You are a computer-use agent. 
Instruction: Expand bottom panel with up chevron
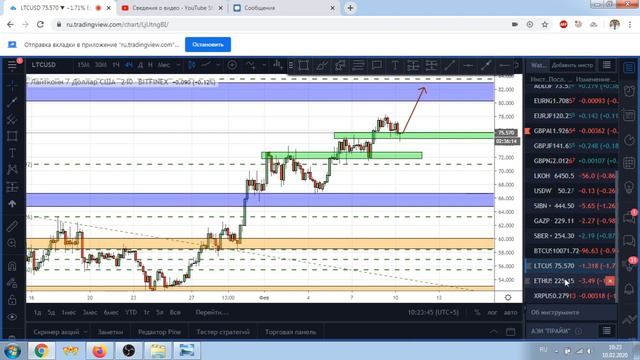pyautogui.click(x=493, y=331)
